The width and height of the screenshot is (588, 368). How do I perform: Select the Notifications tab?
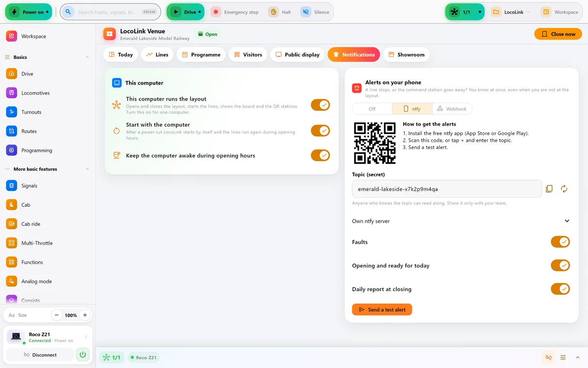(x=354, y=54)
